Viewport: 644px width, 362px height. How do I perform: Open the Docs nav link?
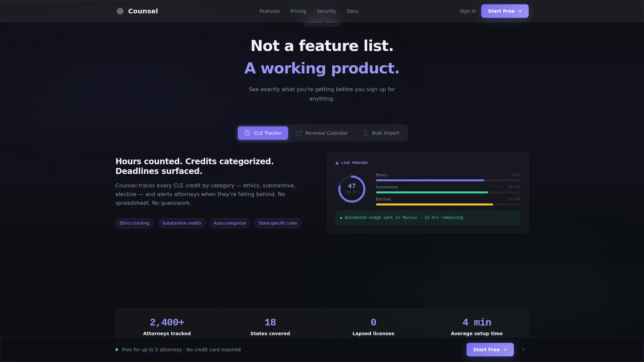(353, 11)
